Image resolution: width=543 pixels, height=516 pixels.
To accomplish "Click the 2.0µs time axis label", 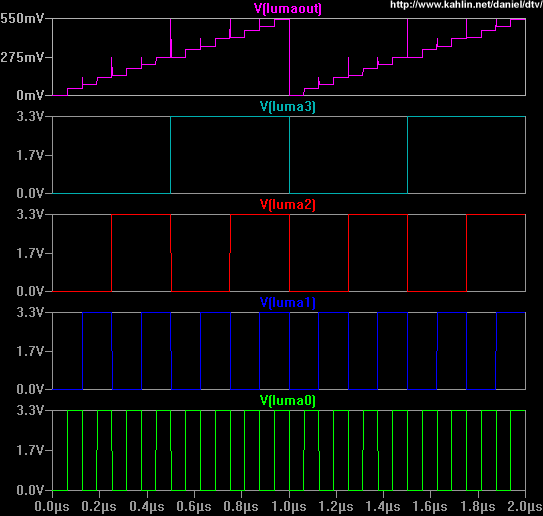I will point(525,507).
